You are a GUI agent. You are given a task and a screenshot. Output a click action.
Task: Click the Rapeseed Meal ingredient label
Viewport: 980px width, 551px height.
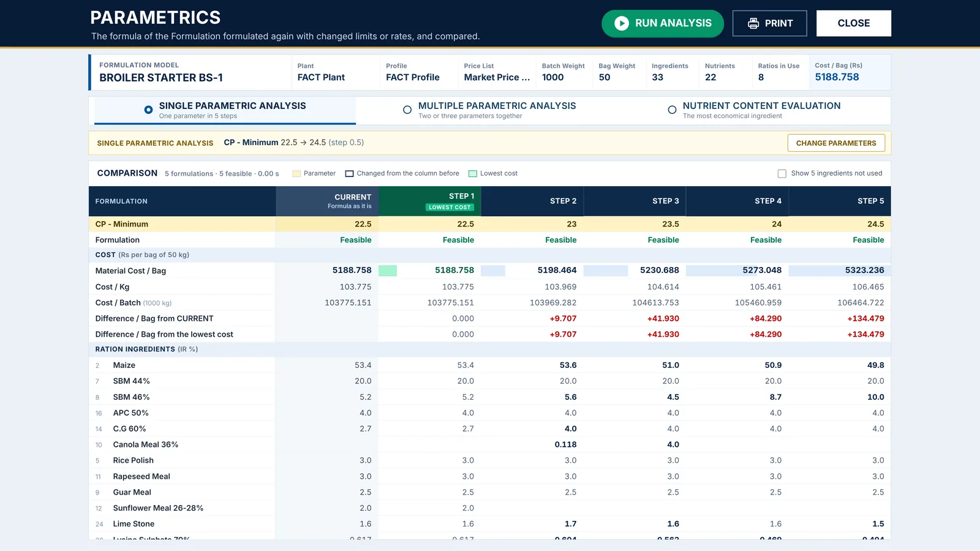point(141,476)
